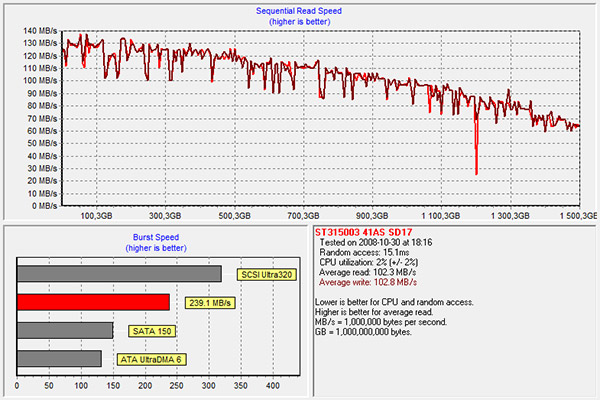This screenshot has width=600, height=400.
Task: Click the red burst speed bar
Action: click(93, 302)
